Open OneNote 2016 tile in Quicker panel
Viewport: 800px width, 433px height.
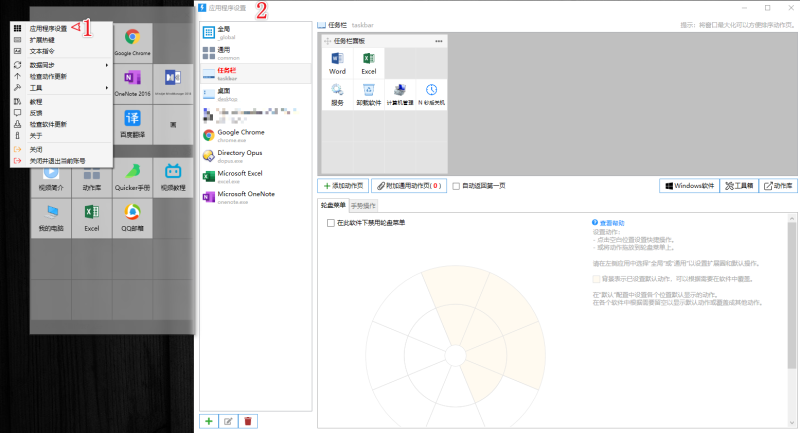(133, 84)
